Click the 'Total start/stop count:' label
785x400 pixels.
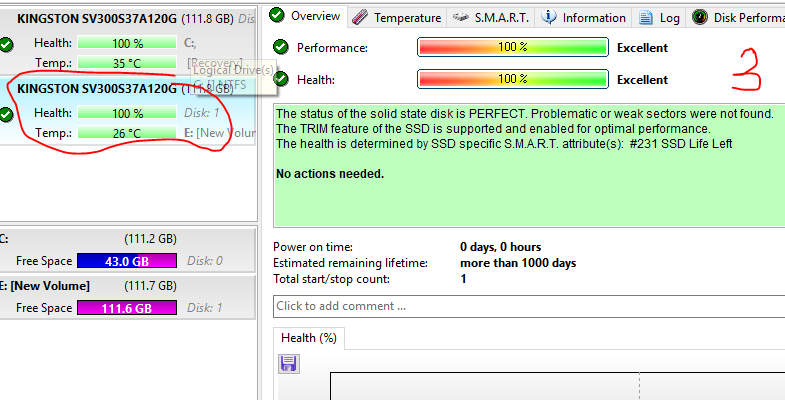click(331, 279)
